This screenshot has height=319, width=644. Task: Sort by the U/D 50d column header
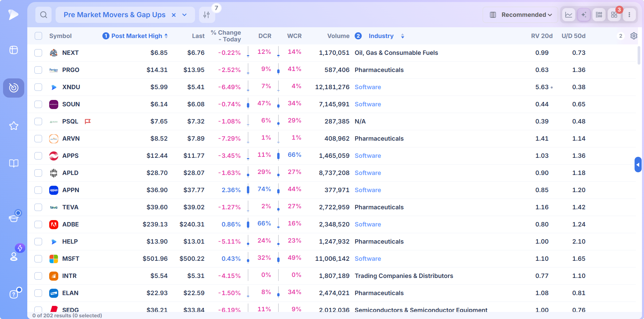(x=573, y=36)
